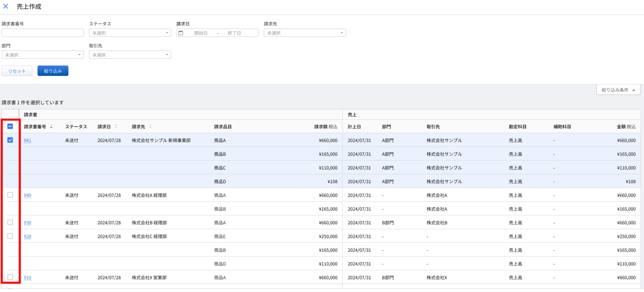Open invoice link 941
The width and height of the screenshot is (644, 292).
[x=28, y=140]
